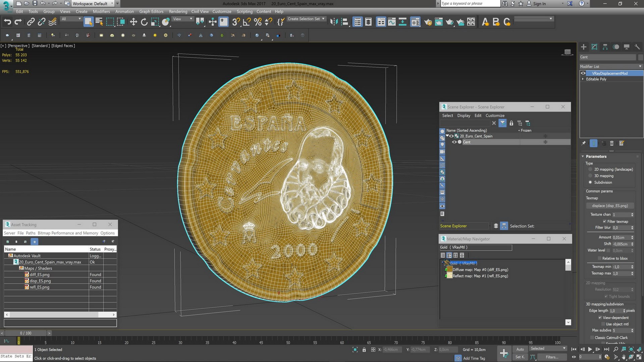Open the Rendering menu
Screen dimensions: 644x362
click(178, 11)
